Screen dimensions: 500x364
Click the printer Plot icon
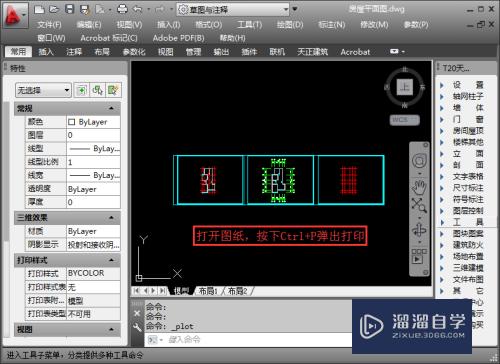point(122,9)
